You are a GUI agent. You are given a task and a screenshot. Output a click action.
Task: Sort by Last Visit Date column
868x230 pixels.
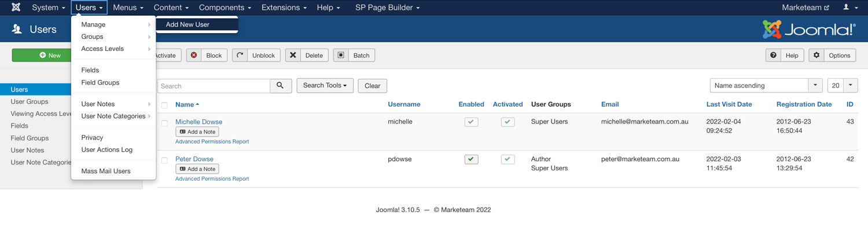729,104
